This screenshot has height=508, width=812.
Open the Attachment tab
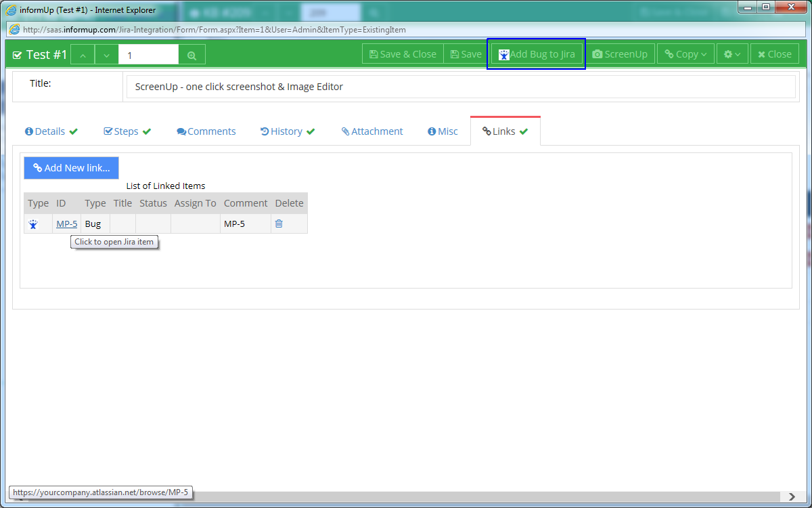pyautogui.click(x=372, y=131)
